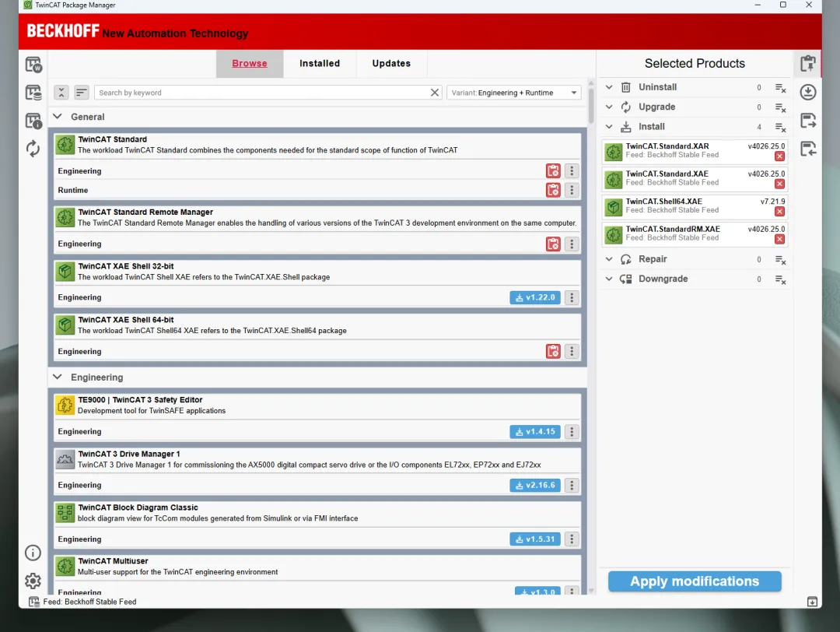Open more options for XAE Shell 64-bit
Viewport: 840px width, 632px height.
[572, 351]
